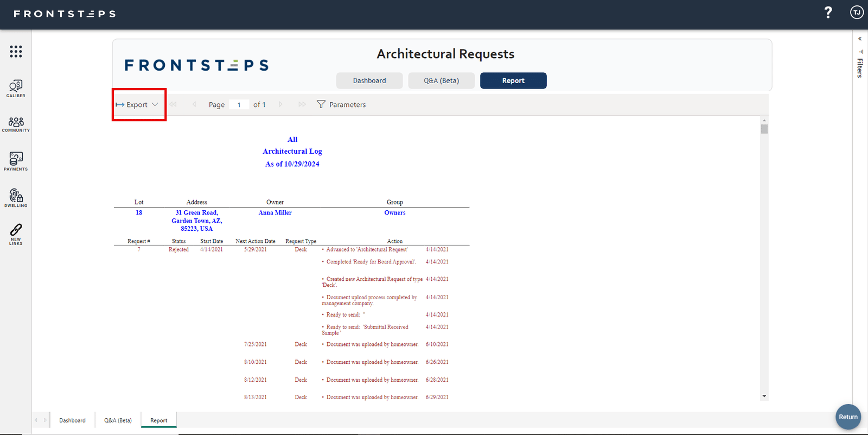The height and width of the screenshot is (435, 868).
Task: Click the bottom tab strip left arrow
Action: click(36, 420)
